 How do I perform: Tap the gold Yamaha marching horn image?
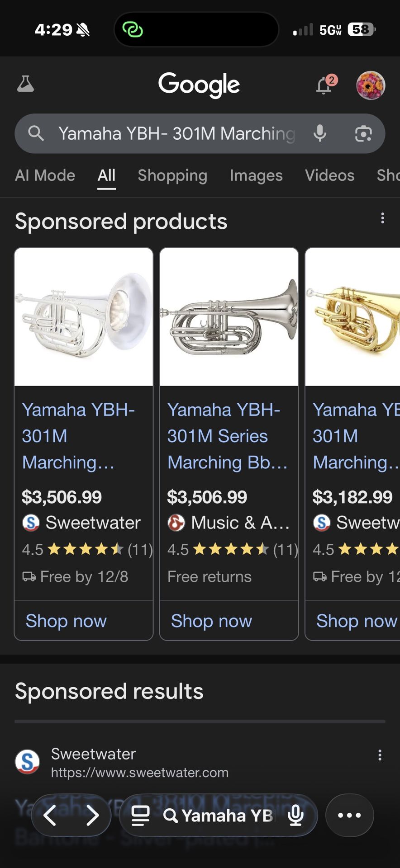coord(353,317)
